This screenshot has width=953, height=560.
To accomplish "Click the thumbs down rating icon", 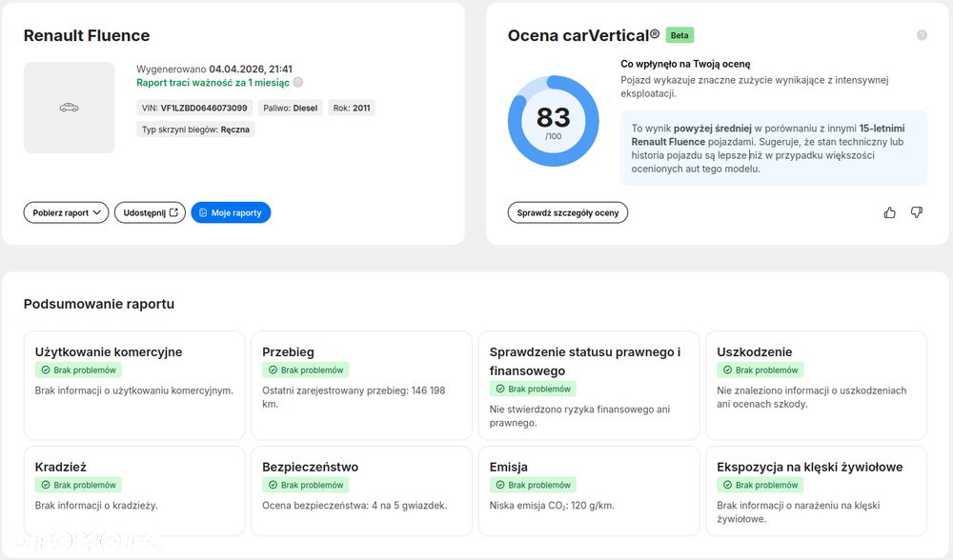I will (x=917, y=212).
